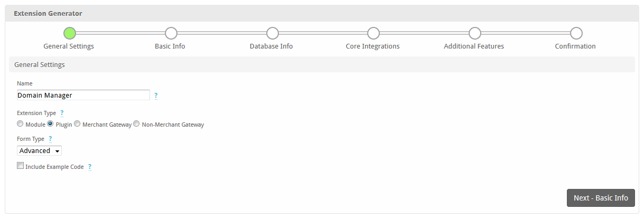
Task: Click the Database Info step circle
Action: pos(272,33)
